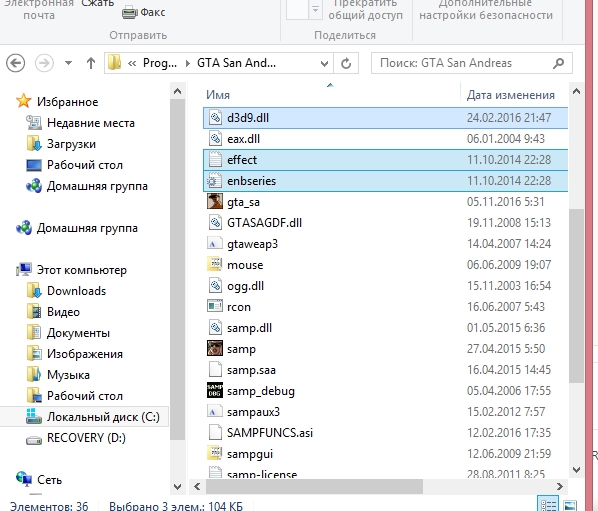Select the rcon application icon

tap(215, 306)
